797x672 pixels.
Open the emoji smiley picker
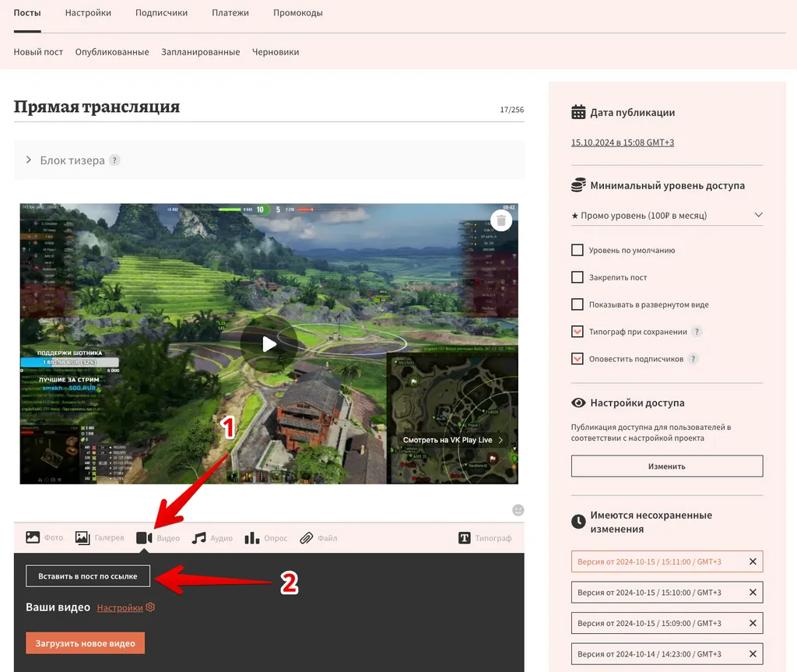518,510
